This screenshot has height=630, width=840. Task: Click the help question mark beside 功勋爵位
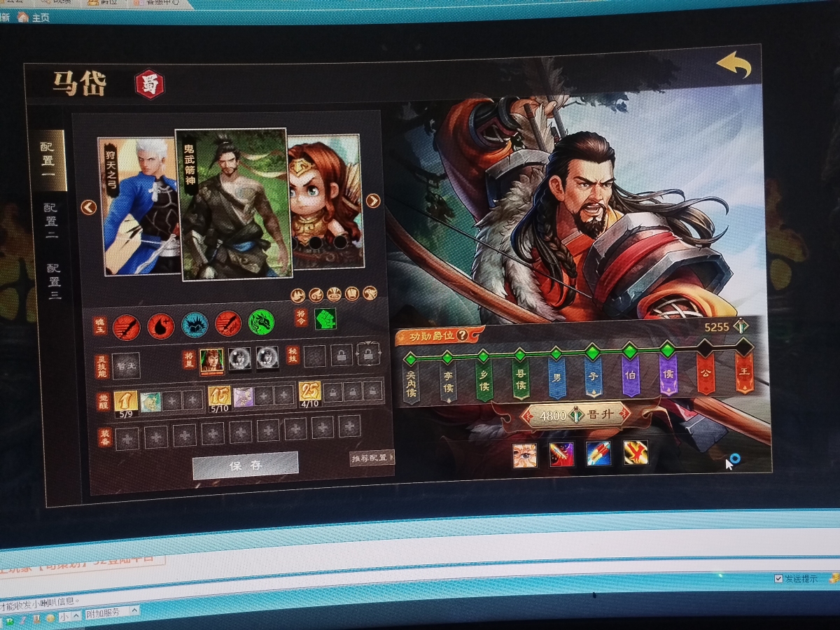(x=462, y=335)
